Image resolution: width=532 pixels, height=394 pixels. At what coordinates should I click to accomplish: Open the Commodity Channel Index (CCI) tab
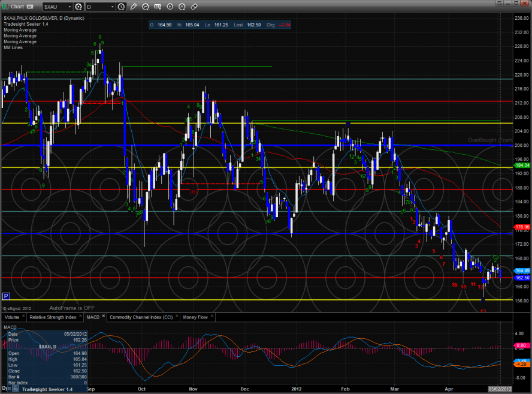(140, 317)
